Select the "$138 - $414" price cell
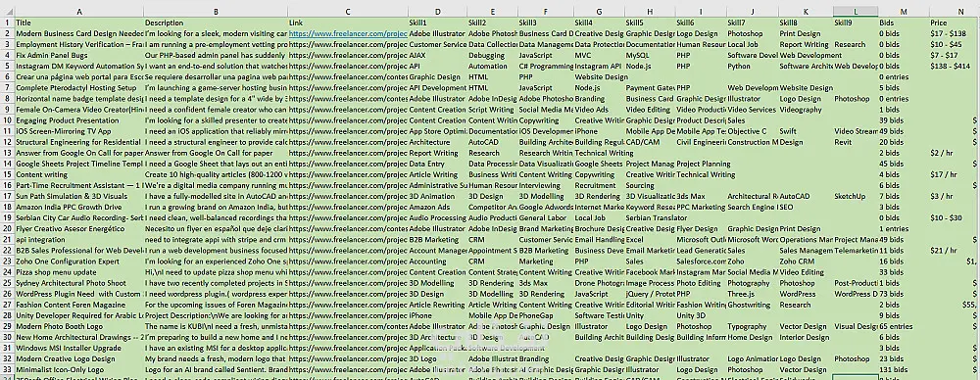The image size is (980, 380). 954,67
